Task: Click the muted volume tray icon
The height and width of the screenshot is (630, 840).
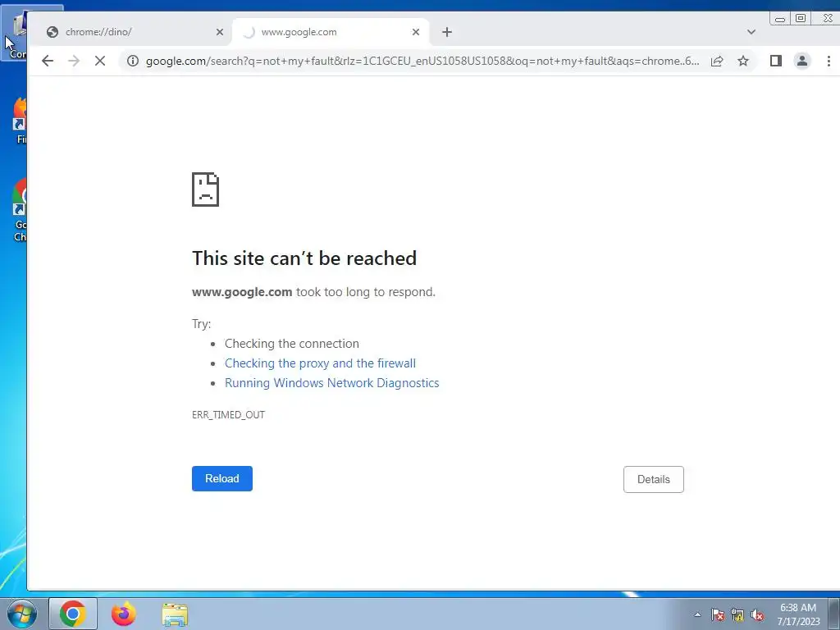Action: [757, 615]
